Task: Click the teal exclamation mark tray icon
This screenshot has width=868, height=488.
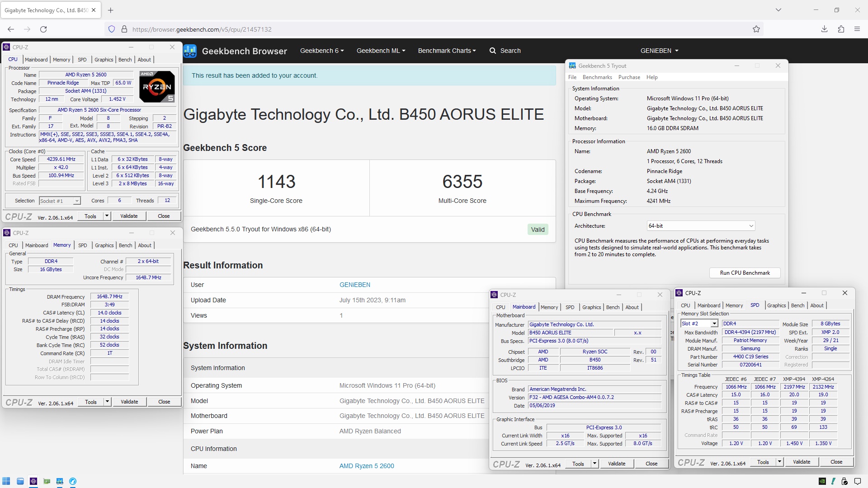Action: click(x=834, y=481)
